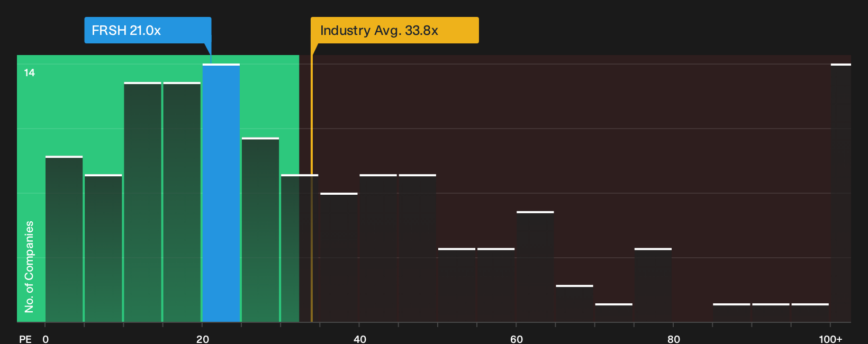868x344 pixels.
Task: Click the PE axis label
Action: coord(25,339)
